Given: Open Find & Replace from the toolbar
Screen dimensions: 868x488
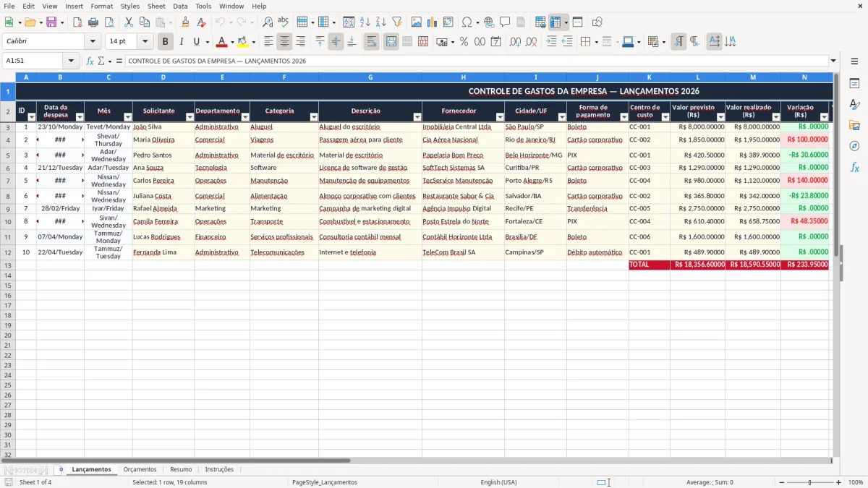Looking at the screenshot, I should [268, 22].
